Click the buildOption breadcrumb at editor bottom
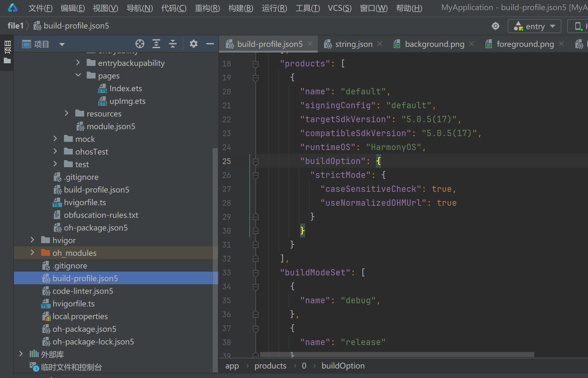Image resolution: width=588 pixels, height=378 pixels. click(343, 366)
